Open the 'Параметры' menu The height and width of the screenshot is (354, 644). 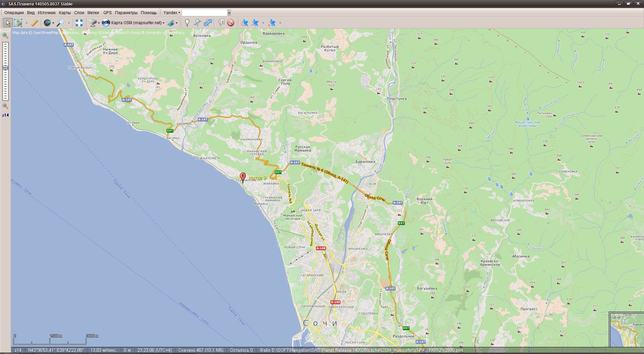point(126,13)
